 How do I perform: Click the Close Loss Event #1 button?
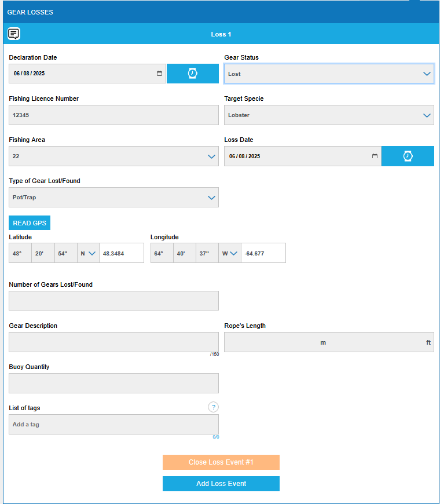point(221,462)
